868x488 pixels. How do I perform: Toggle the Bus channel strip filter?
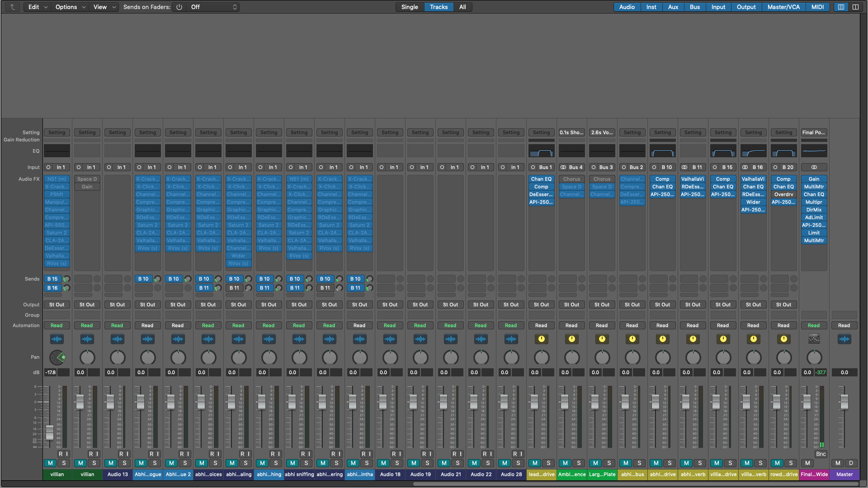click(x=695, y=7)
